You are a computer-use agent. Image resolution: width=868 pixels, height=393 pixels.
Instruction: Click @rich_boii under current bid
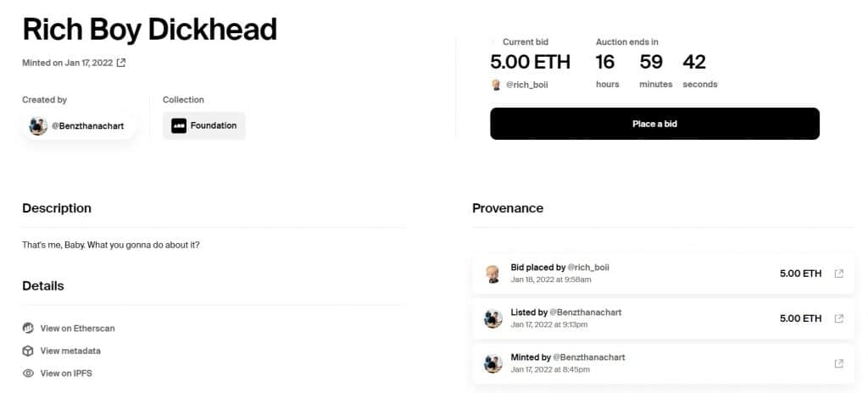point(526,86)
